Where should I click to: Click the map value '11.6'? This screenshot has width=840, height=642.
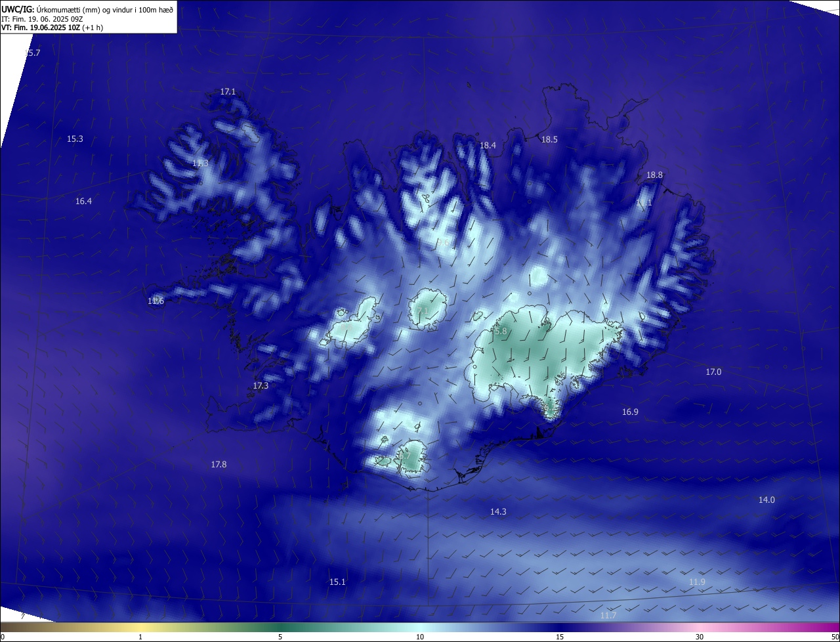tap(156, 301)
